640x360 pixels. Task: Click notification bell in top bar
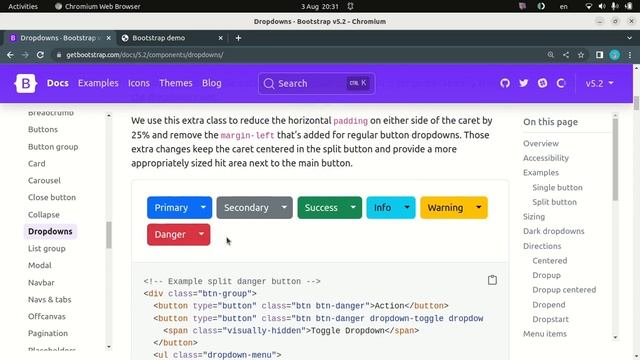pyautogui.click(x=350, y=6)
